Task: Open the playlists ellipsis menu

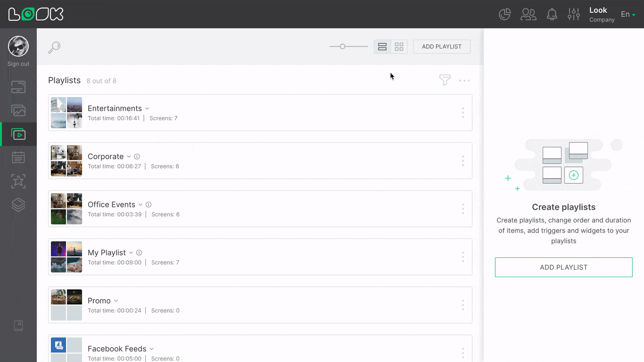Action: point(464,80)
